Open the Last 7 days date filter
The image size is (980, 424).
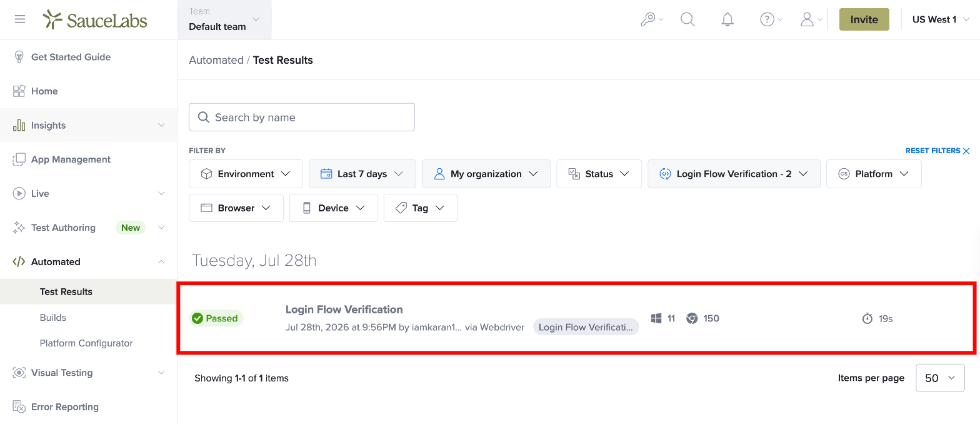tap(362, 174)
